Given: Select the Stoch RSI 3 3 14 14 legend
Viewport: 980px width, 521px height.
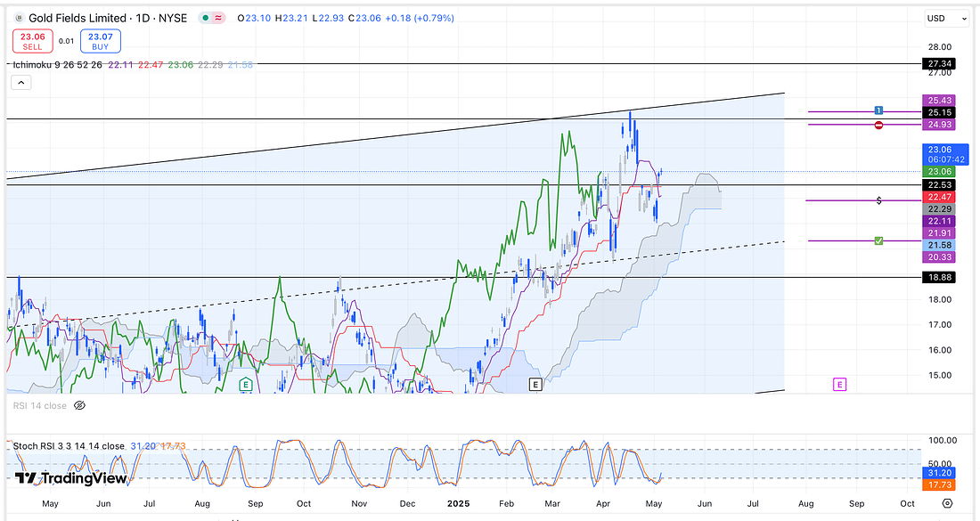Looking at the screenshot, I should pos(69,446).
